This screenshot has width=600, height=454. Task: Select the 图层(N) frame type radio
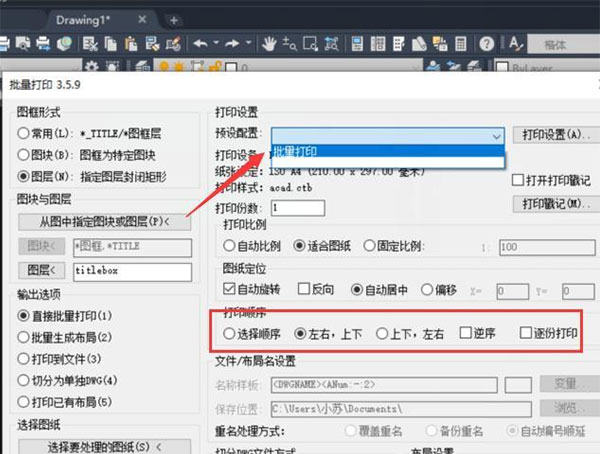point(23,176)
